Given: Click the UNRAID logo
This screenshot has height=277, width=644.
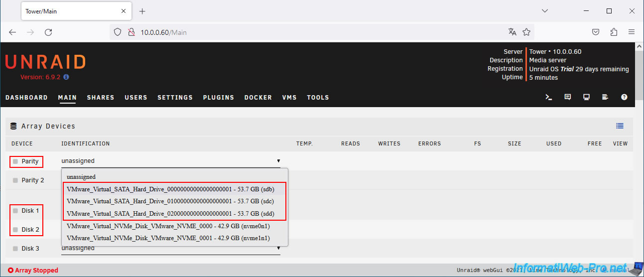Looking at the screenshot, I should pos(45,62).
